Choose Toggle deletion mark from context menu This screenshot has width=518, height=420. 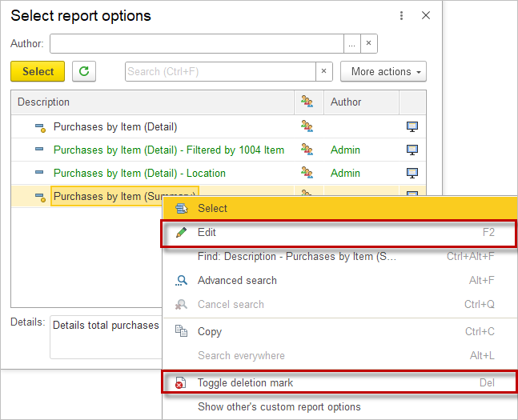[245, 383]
